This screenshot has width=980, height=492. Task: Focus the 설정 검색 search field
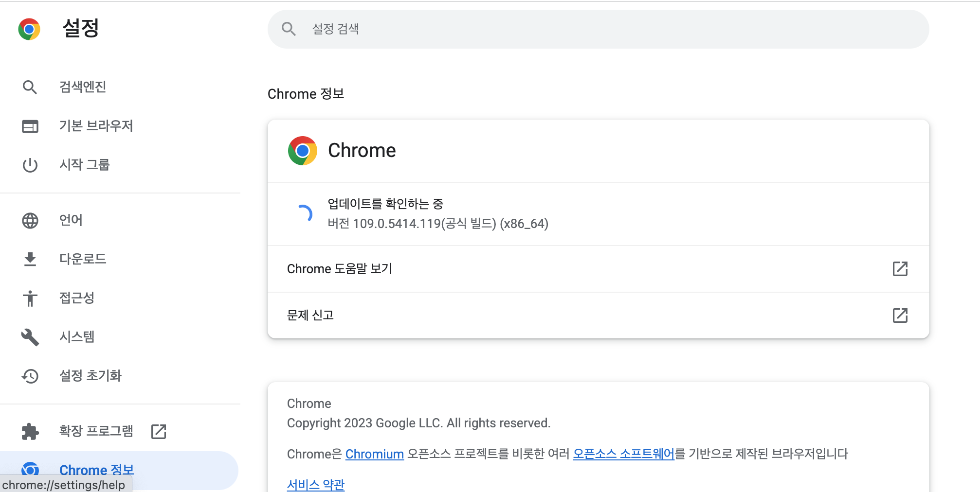pyautogui.click(x=598, y=29)
